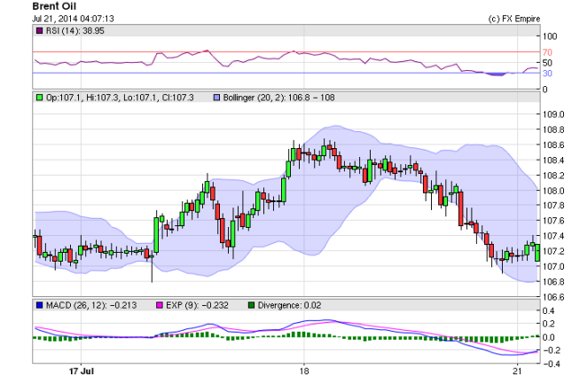Image resolution: width=572 pixels, height=392 pixels.
Task: Click the price axis label '108.4'
Action: tap(553, 161)
